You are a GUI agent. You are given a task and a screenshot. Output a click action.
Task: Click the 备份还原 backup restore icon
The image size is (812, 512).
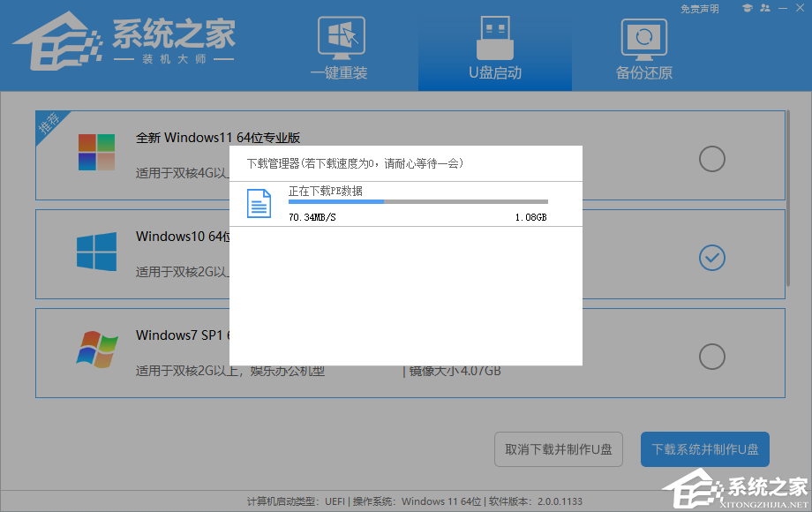[643, 38]
